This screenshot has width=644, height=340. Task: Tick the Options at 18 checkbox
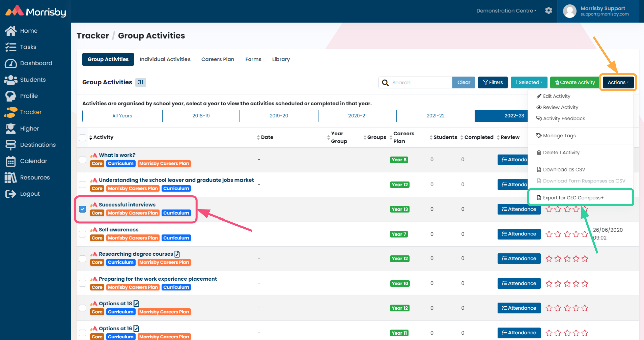click(83, 308)
